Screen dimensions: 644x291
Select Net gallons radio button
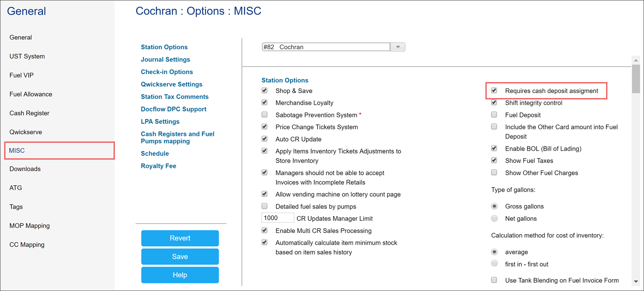tap(495, 219)
